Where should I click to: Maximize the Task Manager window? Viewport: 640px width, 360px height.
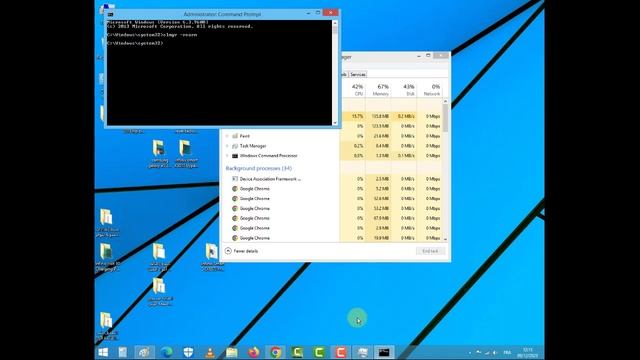428,56
